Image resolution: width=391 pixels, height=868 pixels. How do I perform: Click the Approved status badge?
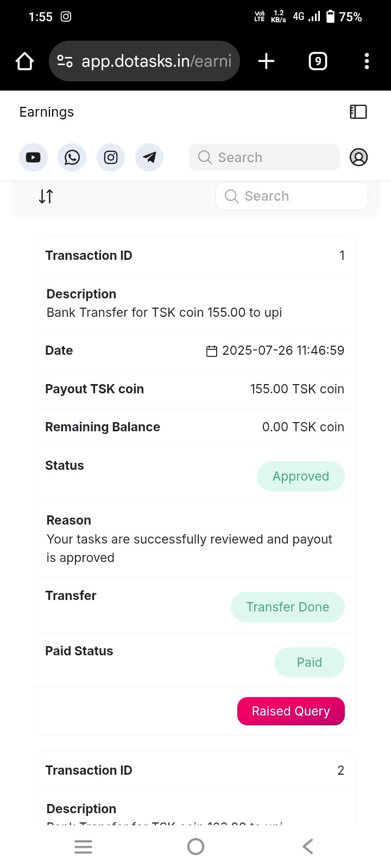click(x=301, y=476)
